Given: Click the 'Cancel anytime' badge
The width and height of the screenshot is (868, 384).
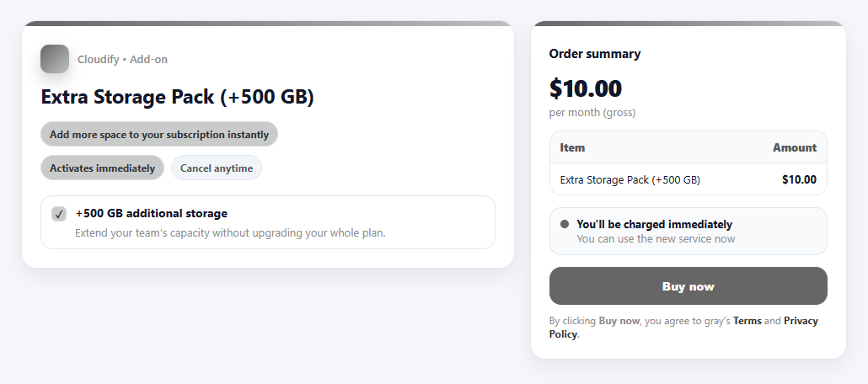Looking at the screenshot, I should click(217, 168).
